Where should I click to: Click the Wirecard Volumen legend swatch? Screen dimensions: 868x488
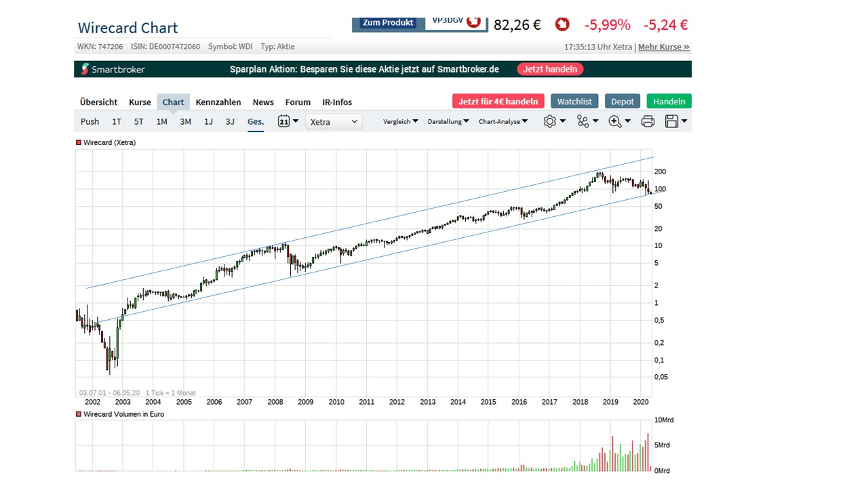coord(79,414)
